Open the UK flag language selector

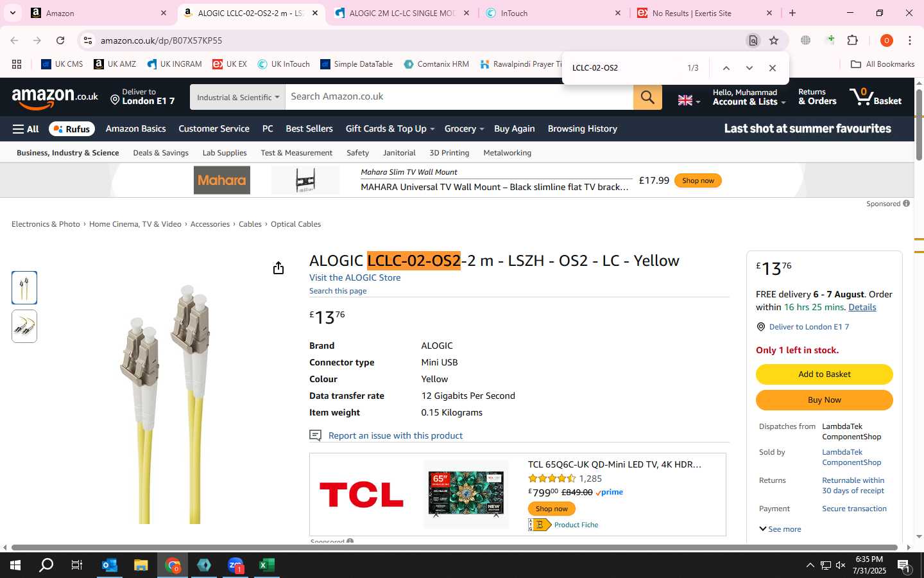coord(689,100)
